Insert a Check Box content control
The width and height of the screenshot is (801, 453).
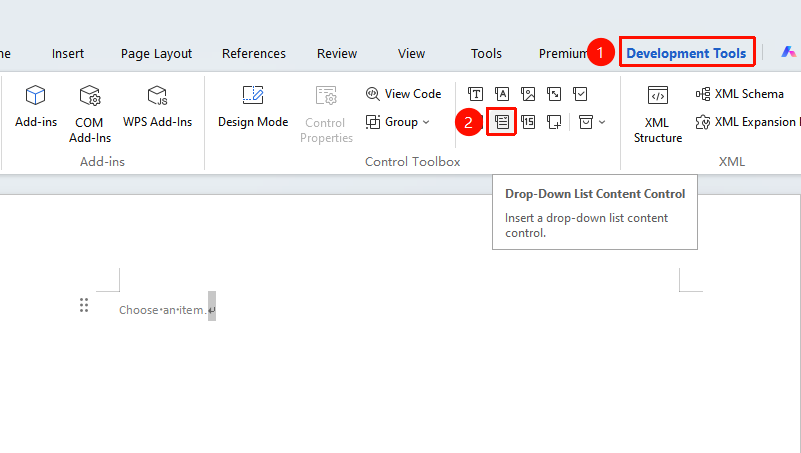tap(580, 94)
